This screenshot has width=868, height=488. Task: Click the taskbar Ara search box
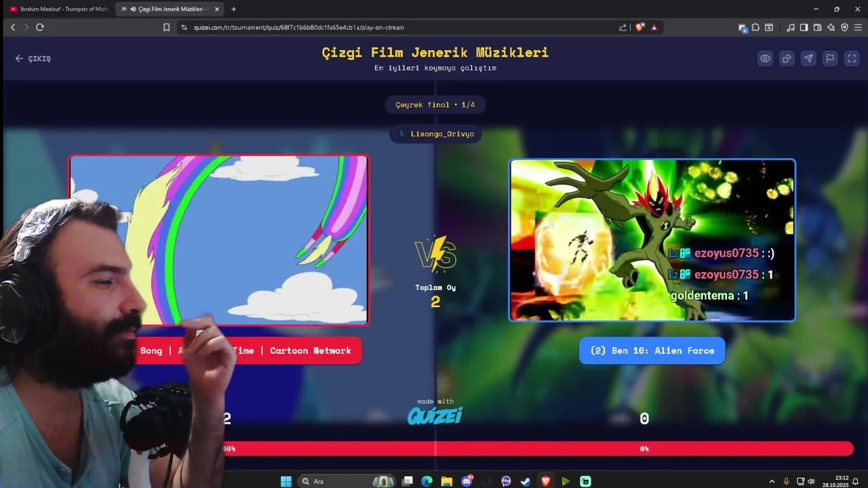(x=346, y=481)
